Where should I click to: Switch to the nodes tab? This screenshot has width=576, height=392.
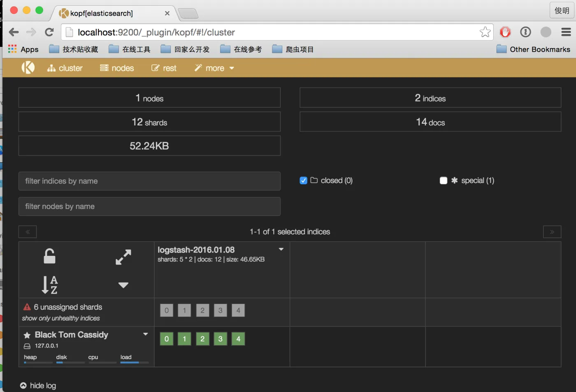coord(117,68)
